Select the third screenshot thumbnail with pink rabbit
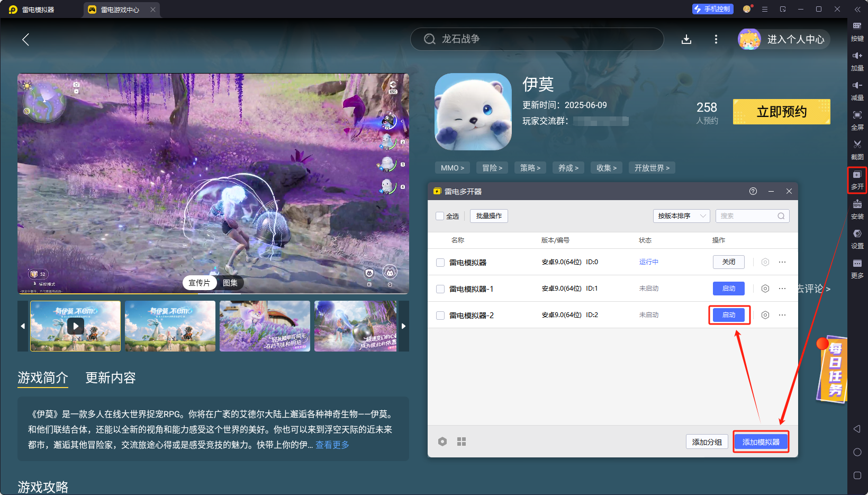The width and height of the screenshot is (868, 495). (x=265, y=326)
